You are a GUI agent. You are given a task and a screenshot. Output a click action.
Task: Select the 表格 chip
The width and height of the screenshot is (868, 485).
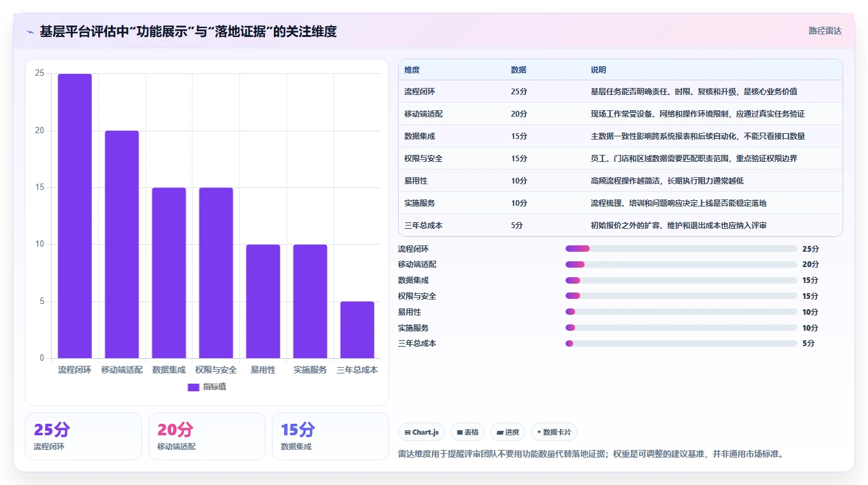click(467, 432)
